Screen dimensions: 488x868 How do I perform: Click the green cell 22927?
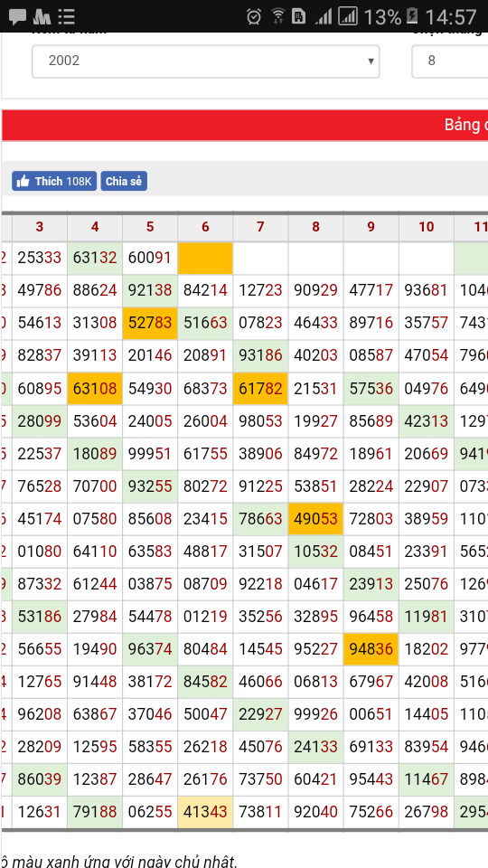click(x=260, y=714)
